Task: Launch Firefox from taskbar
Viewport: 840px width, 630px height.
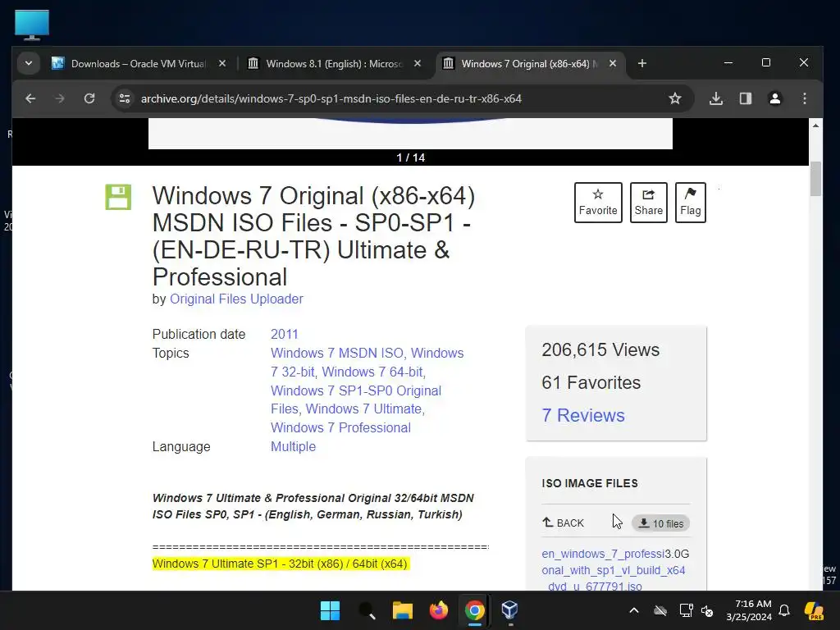Action: point(438,610)
